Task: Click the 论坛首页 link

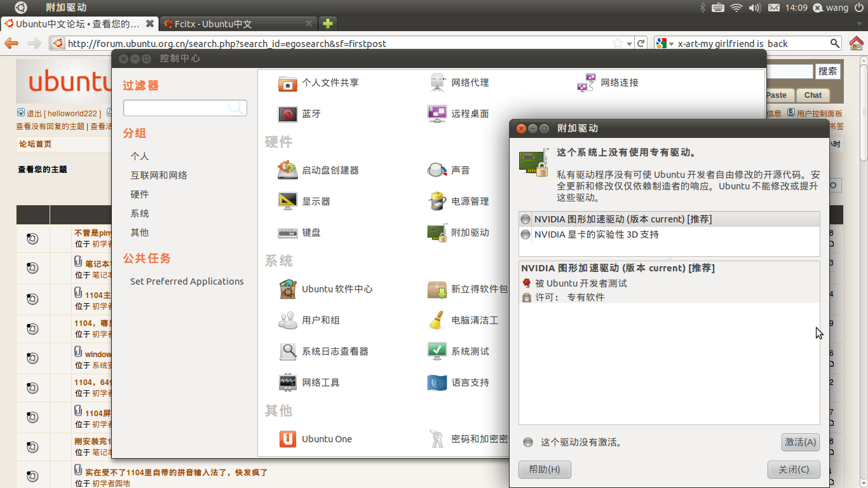Action: tap(36, 144)
